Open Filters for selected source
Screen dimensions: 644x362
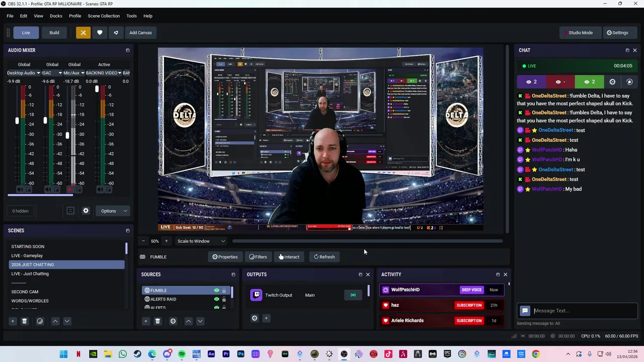[x=258, y=257]
